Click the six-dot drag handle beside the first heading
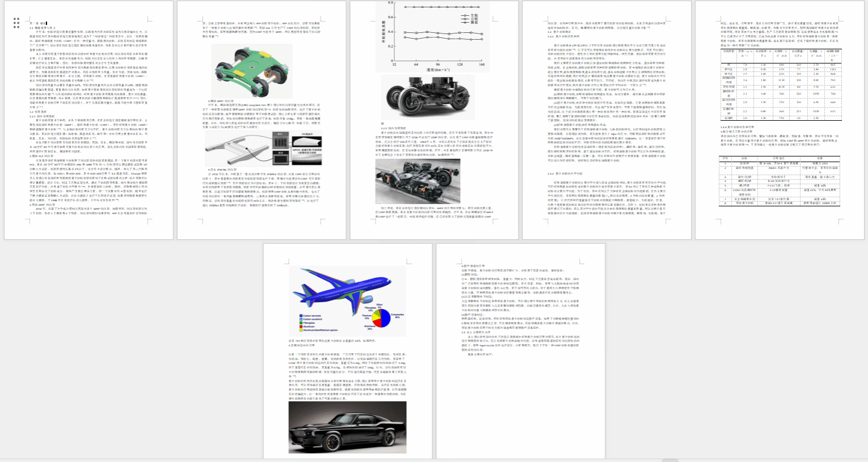The image size is (868, 462). click(16, 23)
